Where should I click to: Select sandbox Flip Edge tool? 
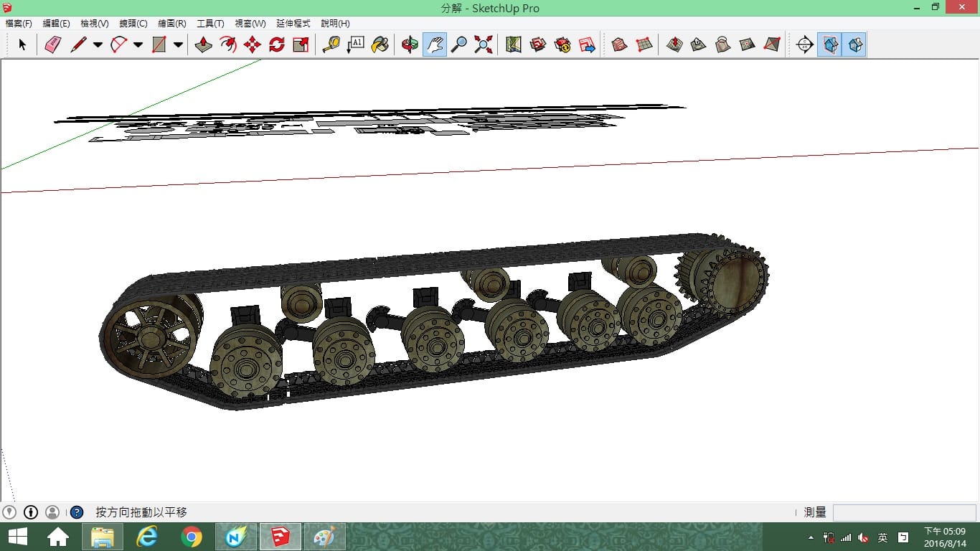coord(772,44)
